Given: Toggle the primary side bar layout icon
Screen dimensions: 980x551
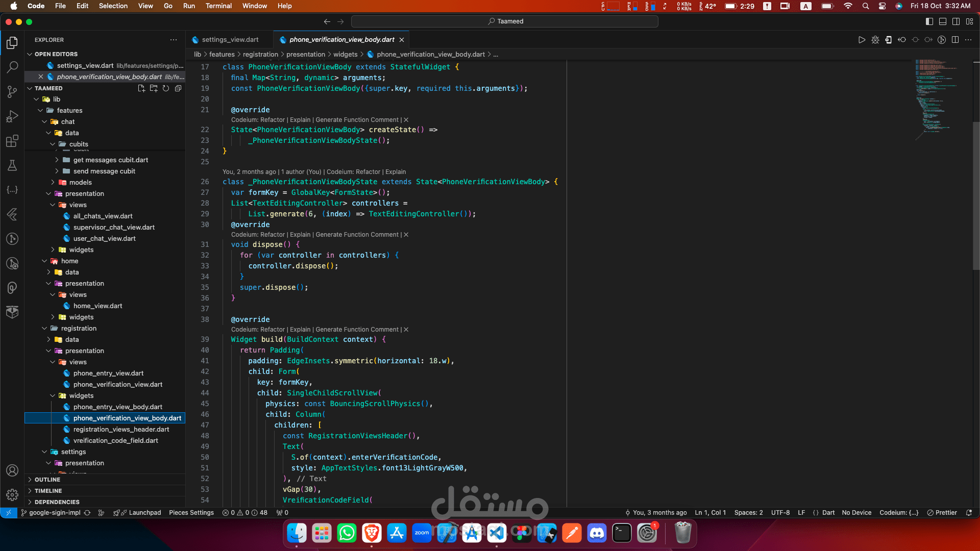Looking at the screenshot, I should point(929,21).
